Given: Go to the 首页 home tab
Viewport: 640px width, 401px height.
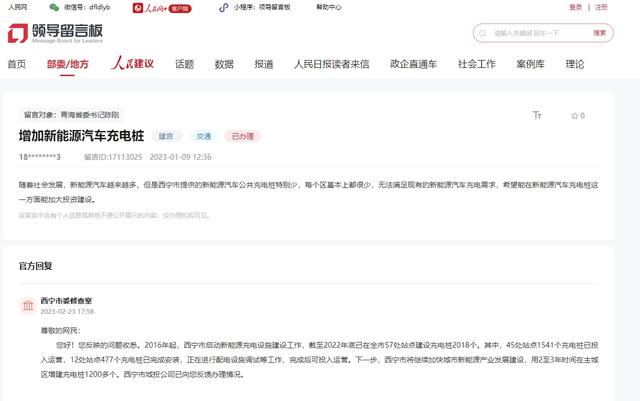Looking at the screenshot, I should coord(17,64).
